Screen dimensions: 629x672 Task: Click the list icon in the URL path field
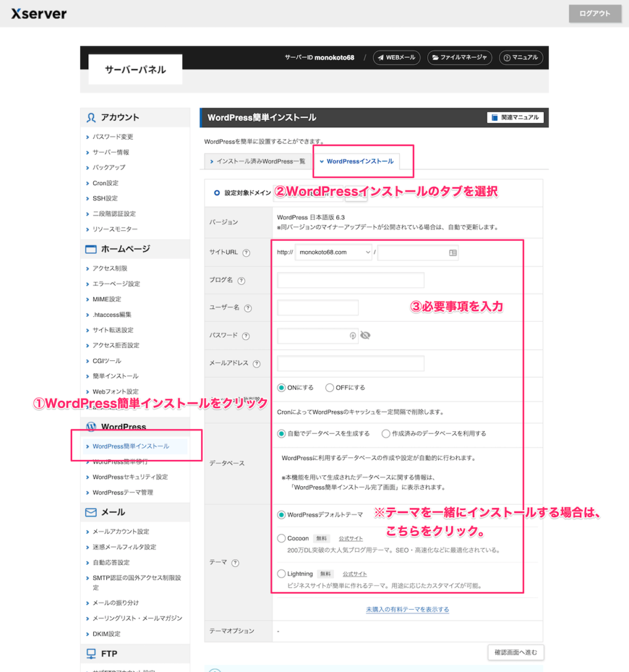pyautogui.click(x=453, y=253)
